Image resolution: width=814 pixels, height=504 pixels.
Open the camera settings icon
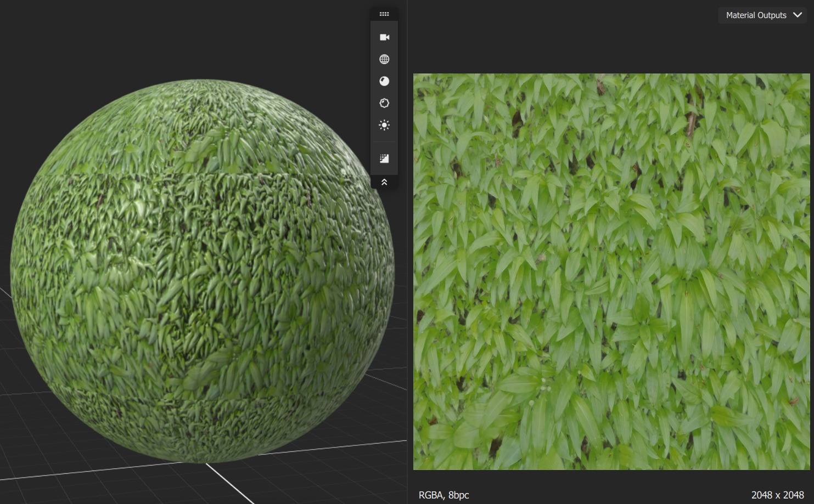coord(384,37)
